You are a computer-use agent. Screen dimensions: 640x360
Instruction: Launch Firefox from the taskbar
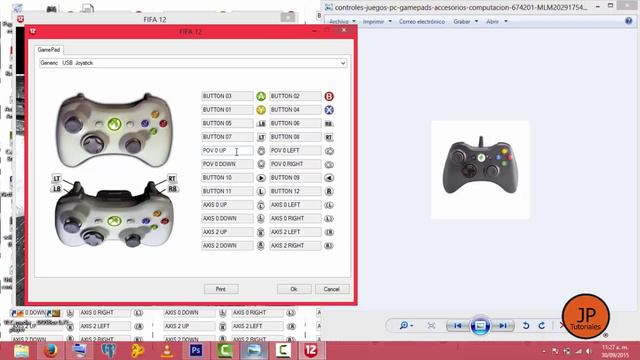click(51, 351)
